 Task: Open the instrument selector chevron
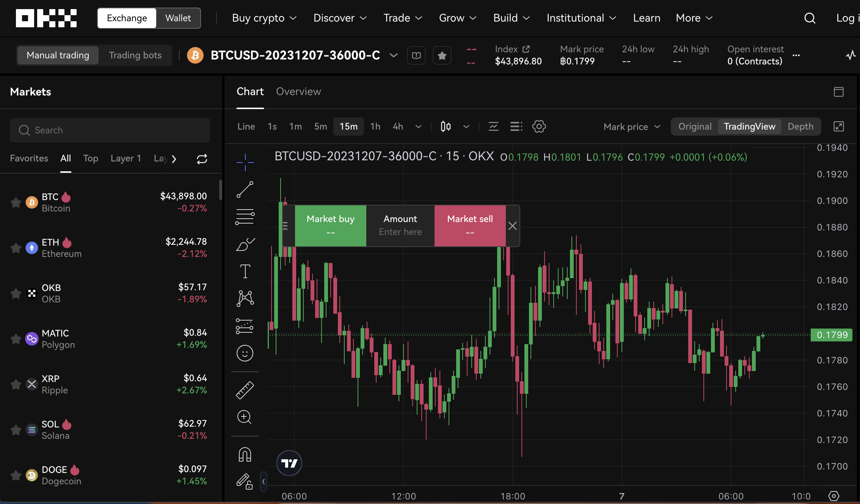[394, 55]
